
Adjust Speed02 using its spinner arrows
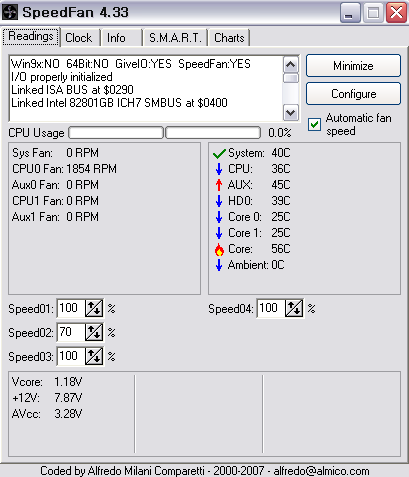point(94,332)
